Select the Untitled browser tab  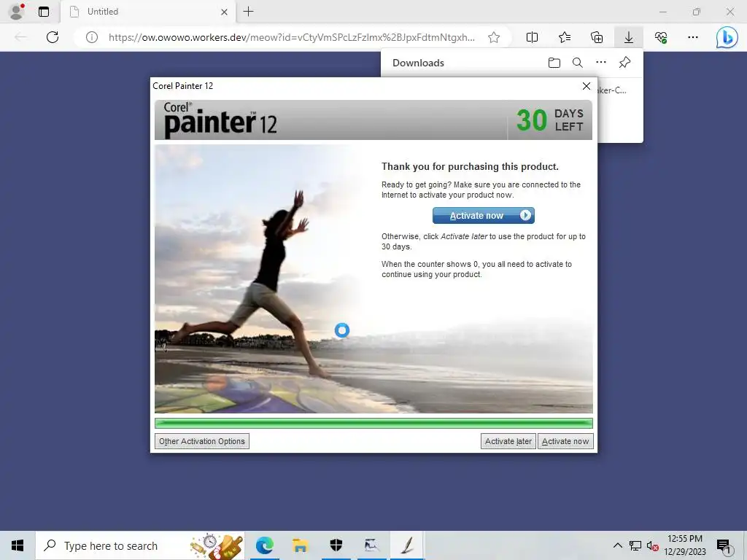coord(149,12)
